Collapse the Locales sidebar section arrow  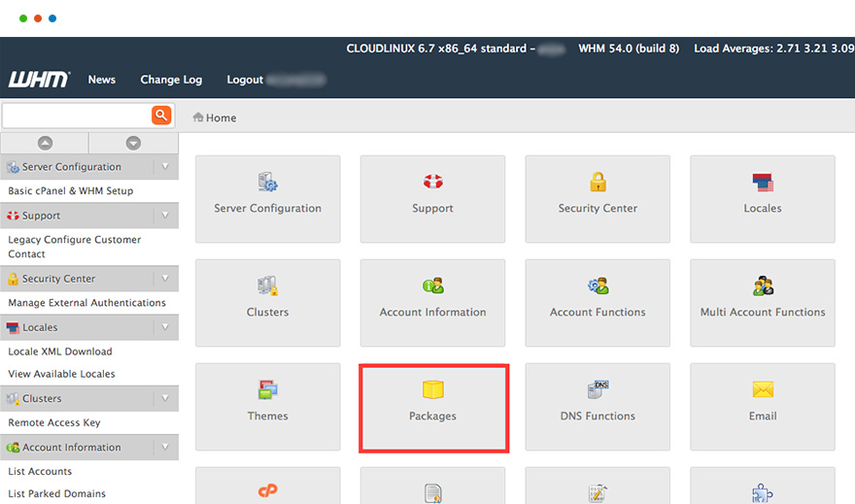(x=165, y=327)
